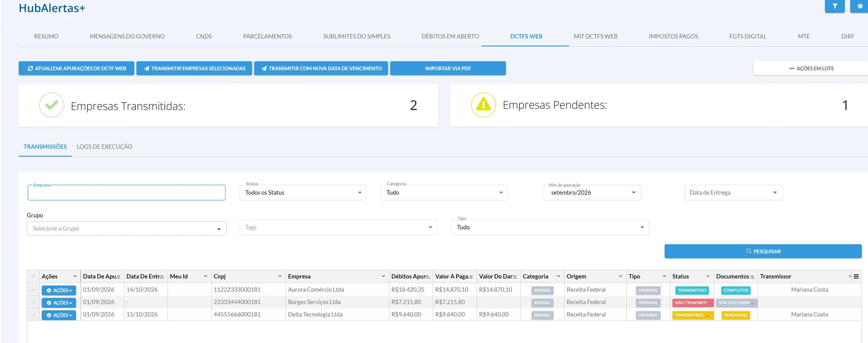This screenshot has height=343, width=868.
Task: Open the Tipo filter dropdown
Action: tap(550, 227)
